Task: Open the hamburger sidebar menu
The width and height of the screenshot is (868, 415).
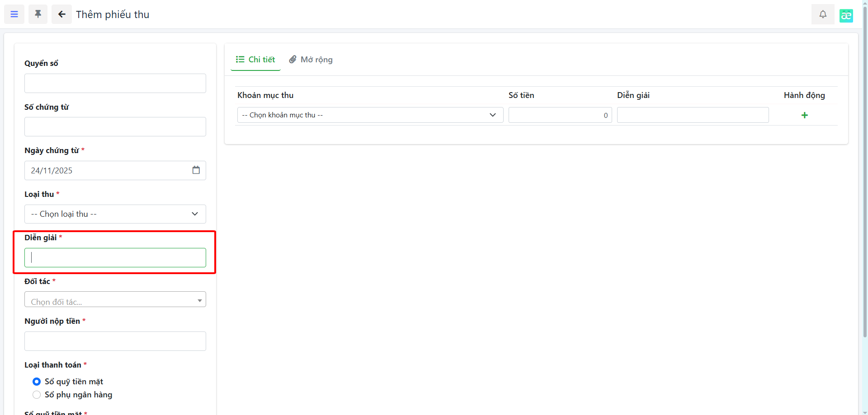Action: [14, 14]
